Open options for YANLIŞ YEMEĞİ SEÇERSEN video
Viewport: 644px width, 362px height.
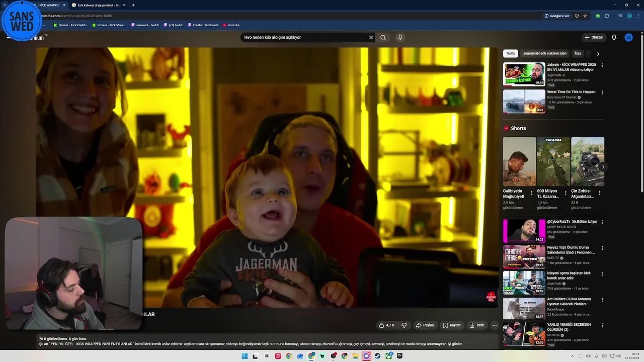pos(602,325)
